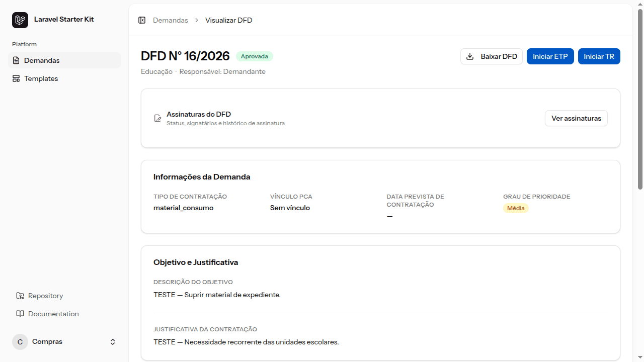
Task: Click the Templates layout icon
Action: click(x=16, y=78)
